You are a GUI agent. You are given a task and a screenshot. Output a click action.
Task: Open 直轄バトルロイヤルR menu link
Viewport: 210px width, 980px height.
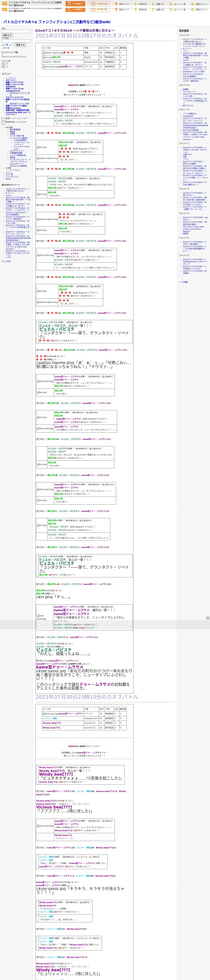tap(15, 82)
